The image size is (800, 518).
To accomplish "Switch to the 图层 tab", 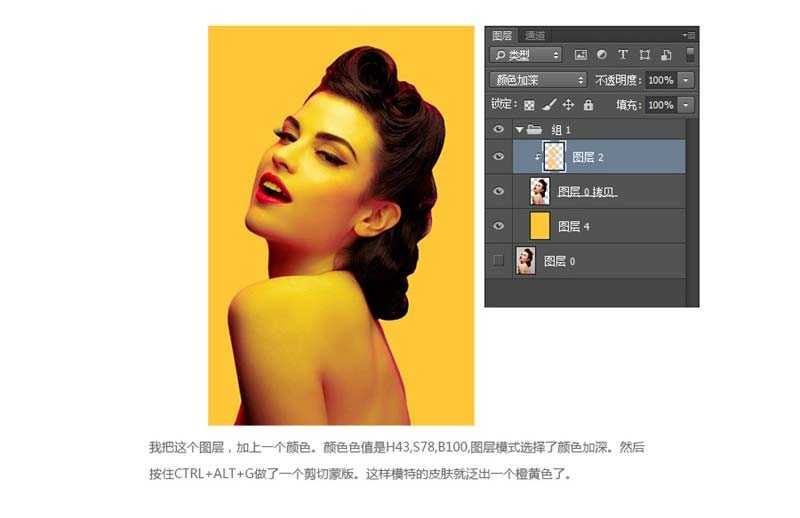I will click(x=502, y=35).
